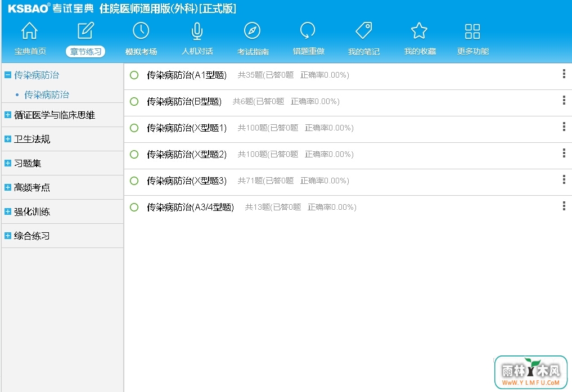The height and width of the screenshot is (392, 572).
Task: Expand the 循证医学与临床思维 node
Action: click(8, 115)
